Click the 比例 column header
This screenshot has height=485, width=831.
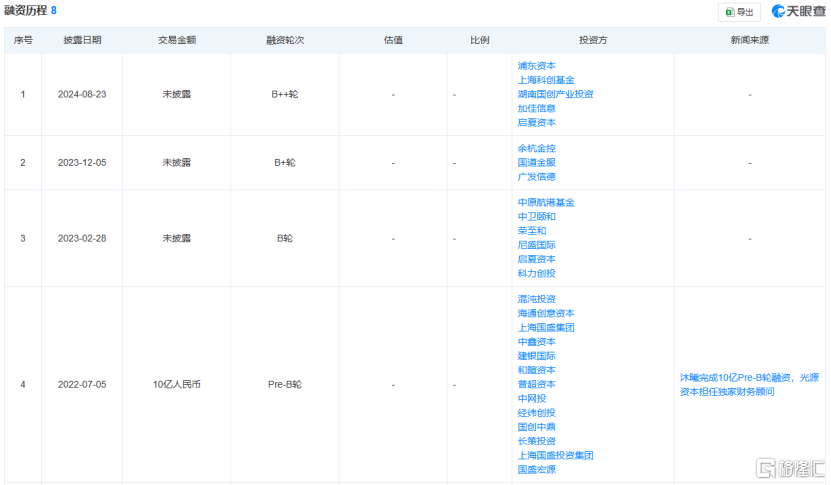pyautogui.click(x=480, y=40)
